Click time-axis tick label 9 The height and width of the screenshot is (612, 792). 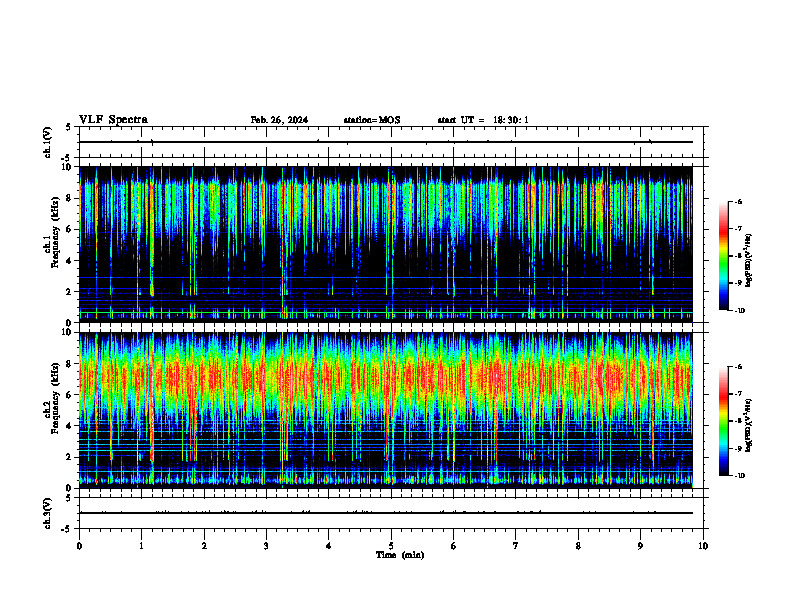(640, 546)
